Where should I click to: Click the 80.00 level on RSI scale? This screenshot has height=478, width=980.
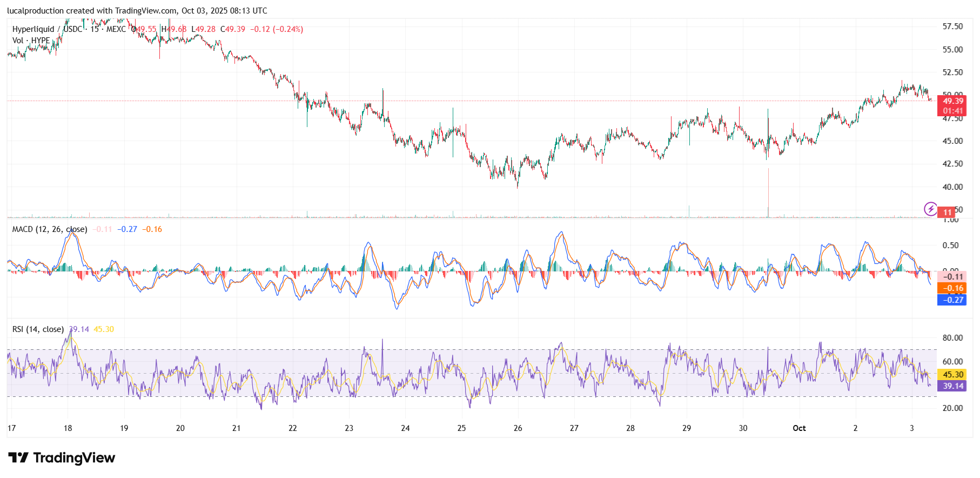(x=952, y=338)
